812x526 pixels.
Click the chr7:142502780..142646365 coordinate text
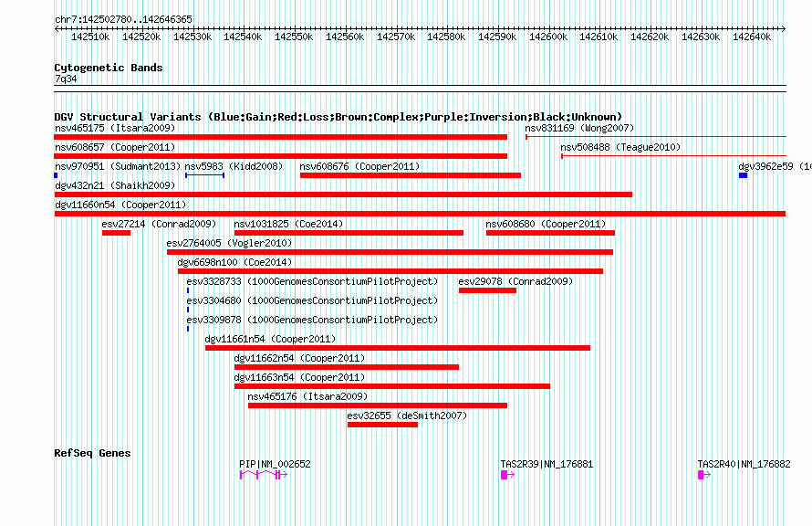coord(124,19)
